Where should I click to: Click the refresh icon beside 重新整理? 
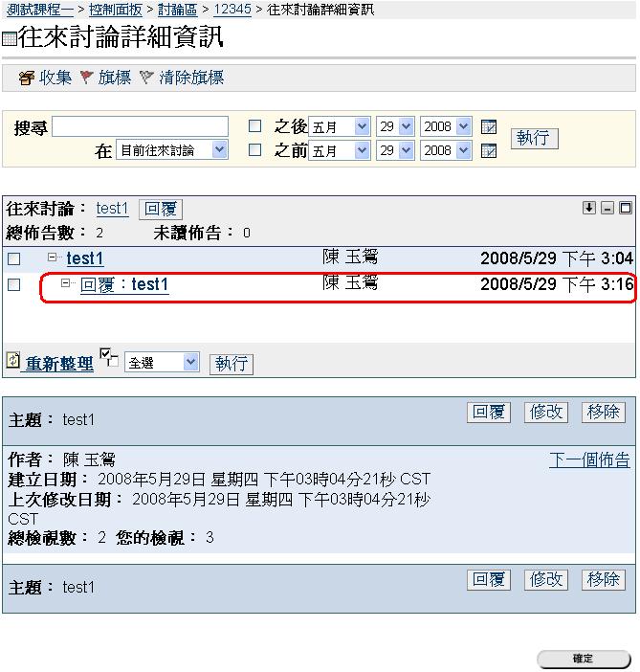pyautogui.click(x=13, y=362)
